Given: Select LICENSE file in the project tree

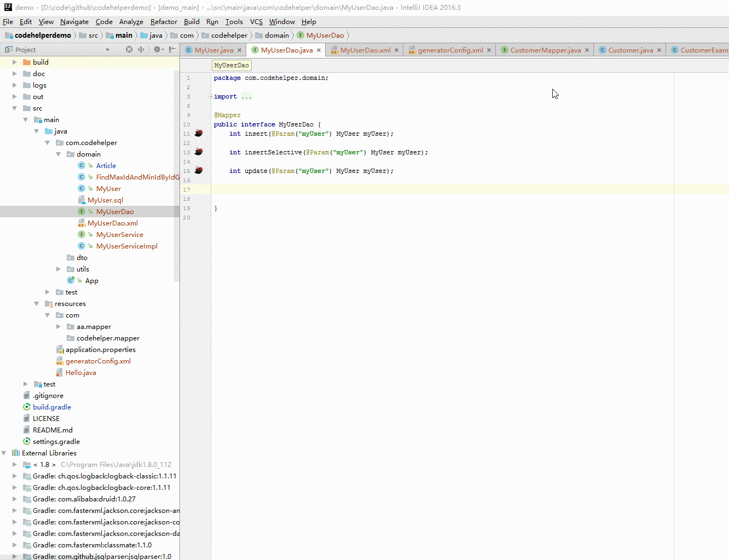Looking at the screenshot, I should tap(46, 418).
